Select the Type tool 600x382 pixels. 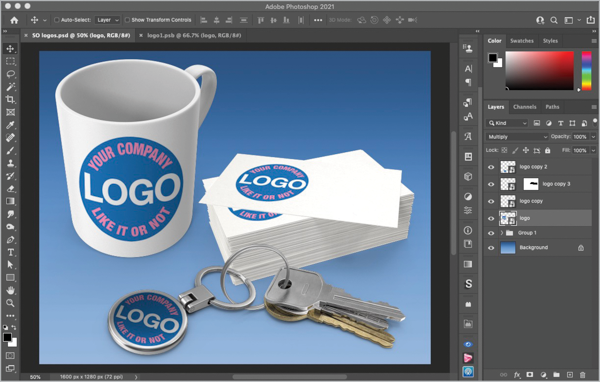pos(10,252)
